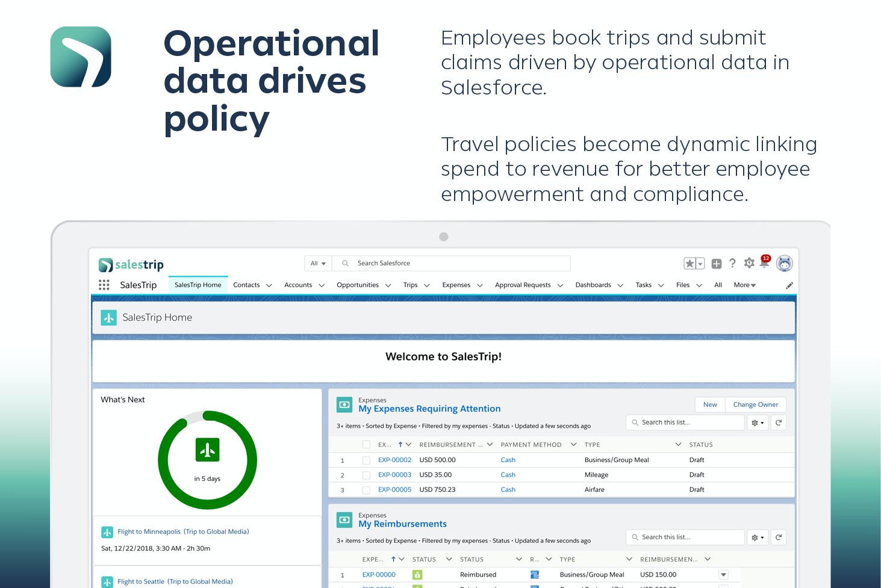The height and width of the screenshot is (588, 881).
Task: Open the Setup gear icon
Action: tap(749, 263)
